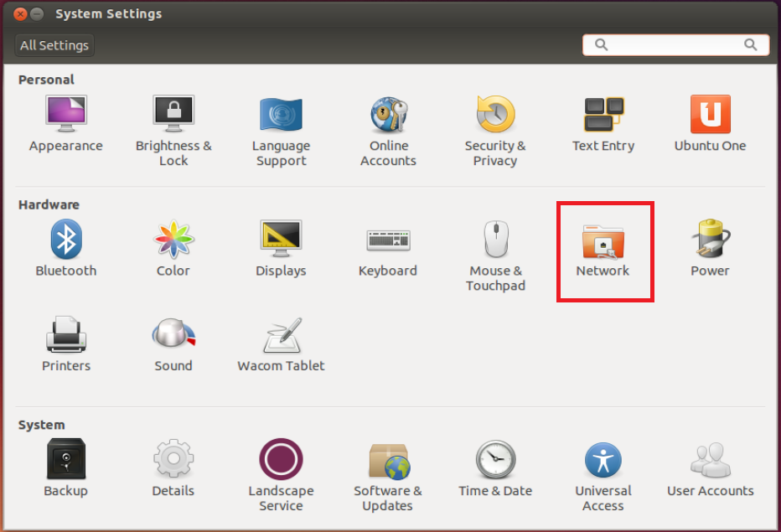Open Brightness & Lock settings
The image size is (781, 532).
[x=173, y=131]
